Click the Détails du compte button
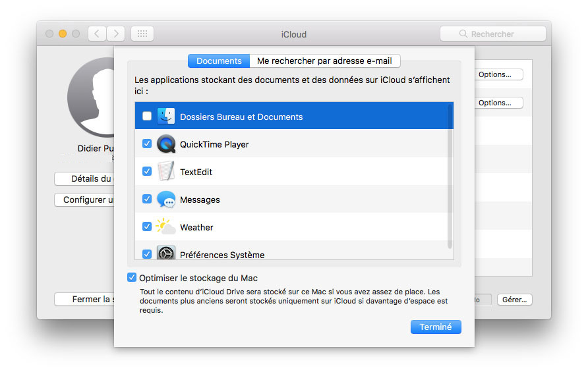This screenshot has width=588, height=372. (x=84, y=178)
